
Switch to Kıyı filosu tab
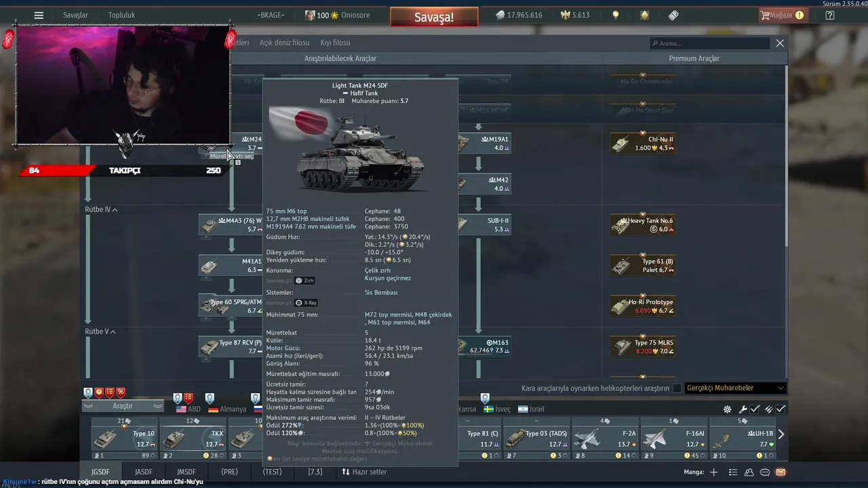[335, 42]
